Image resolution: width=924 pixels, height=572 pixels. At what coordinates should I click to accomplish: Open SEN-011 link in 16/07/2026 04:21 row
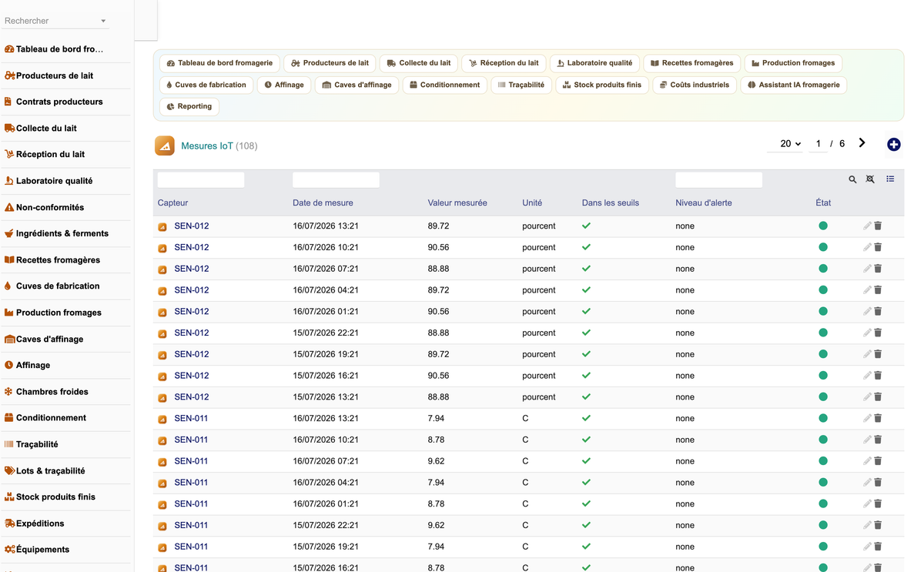(x=191, y=483)
